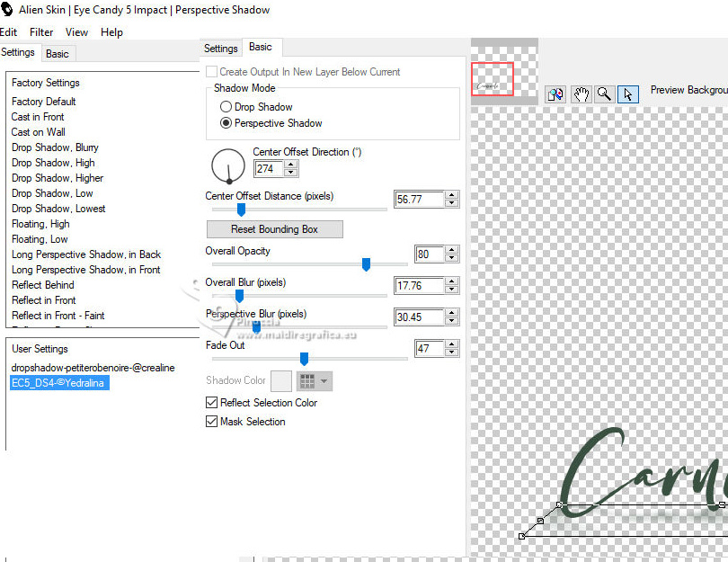This screenshot has width=728, height=562.
Task: Select the Perspective Shadow radio button
Action: pyautogui.click(x=226, y=123)
